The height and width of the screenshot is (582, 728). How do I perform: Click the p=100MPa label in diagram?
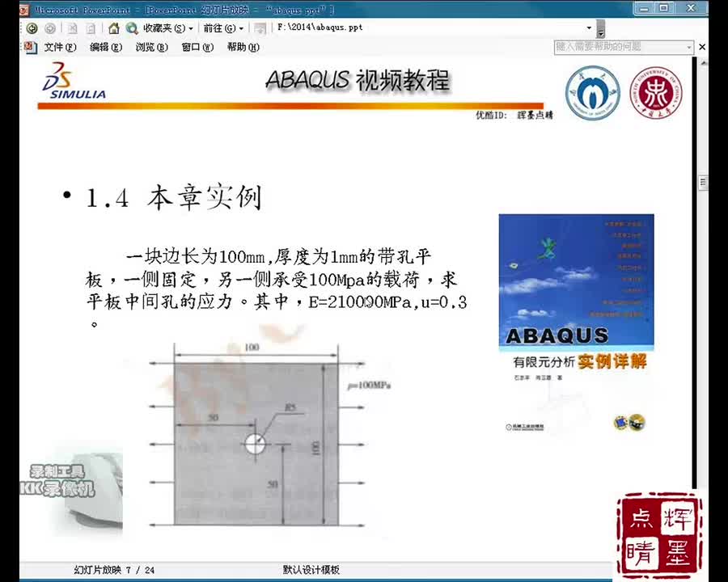(x=369, y=386)
